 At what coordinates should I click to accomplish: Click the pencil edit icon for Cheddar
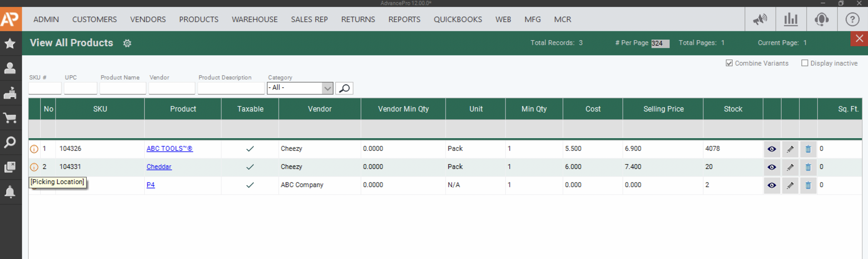click(x=790, y=167)
